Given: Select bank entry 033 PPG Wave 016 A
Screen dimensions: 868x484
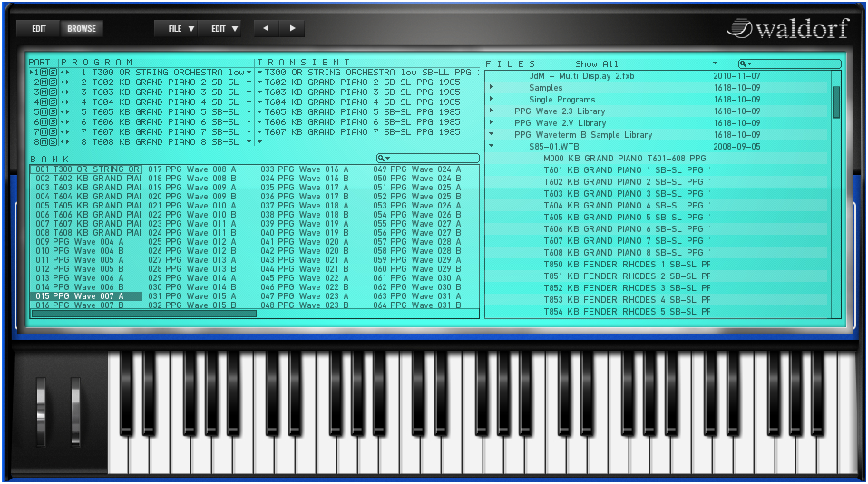Looking at the screenshot, I should coord(305,169).
